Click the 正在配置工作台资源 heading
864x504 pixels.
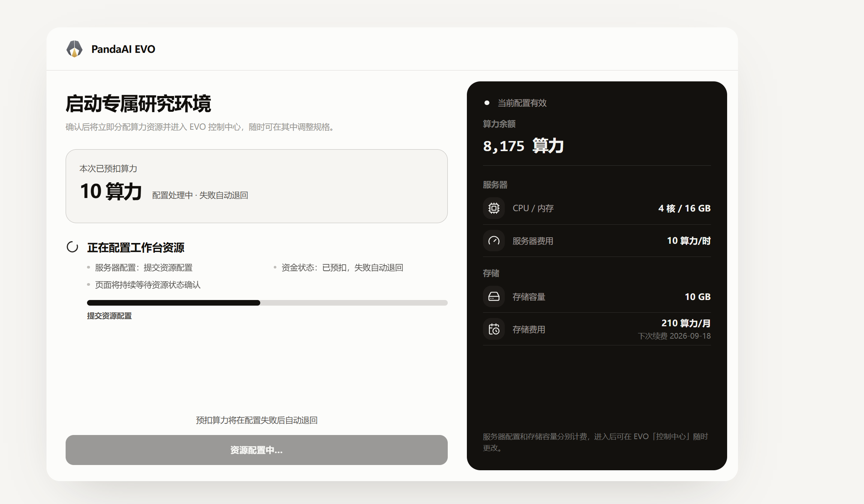pos(136,247)
